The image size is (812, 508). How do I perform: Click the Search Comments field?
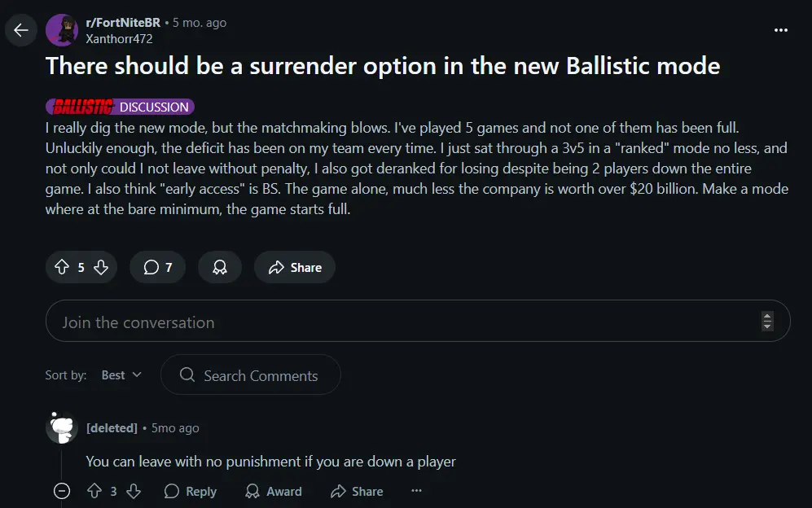pyautogui.click(x=251, y=375)
